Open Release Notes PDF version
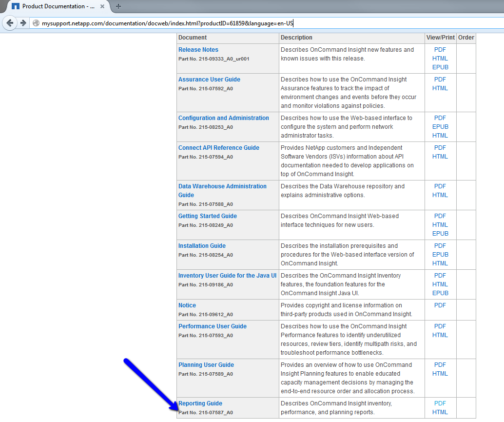The image size is (504, 422). tap(440, 50)
